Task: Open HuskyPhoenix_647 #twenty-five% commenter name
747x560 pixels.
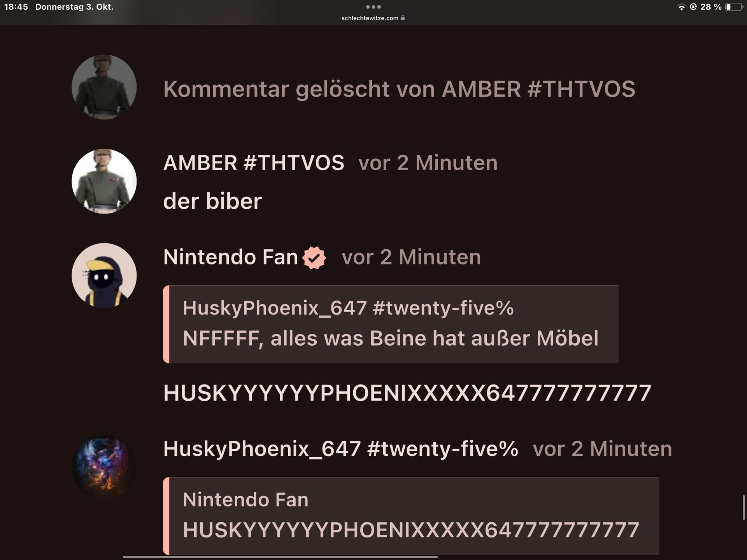Action: (x=340, y=449)
